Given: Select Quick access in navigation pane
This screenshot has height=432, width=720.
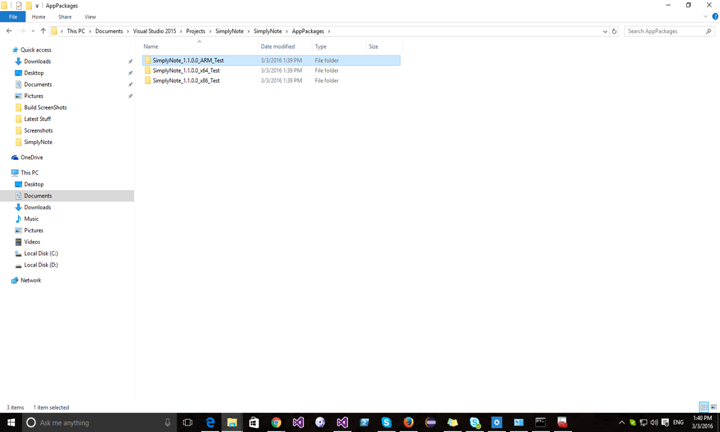Looking at the screenshot, I should click(x=36, y=50).
